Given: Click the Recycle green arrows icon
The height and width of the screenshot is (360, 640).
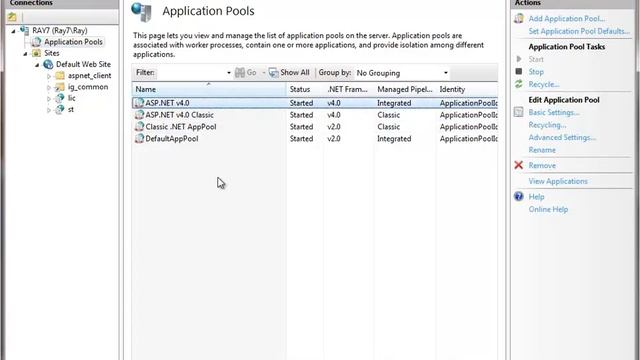Looking at the screenshot, I should (x=519, y=84).
